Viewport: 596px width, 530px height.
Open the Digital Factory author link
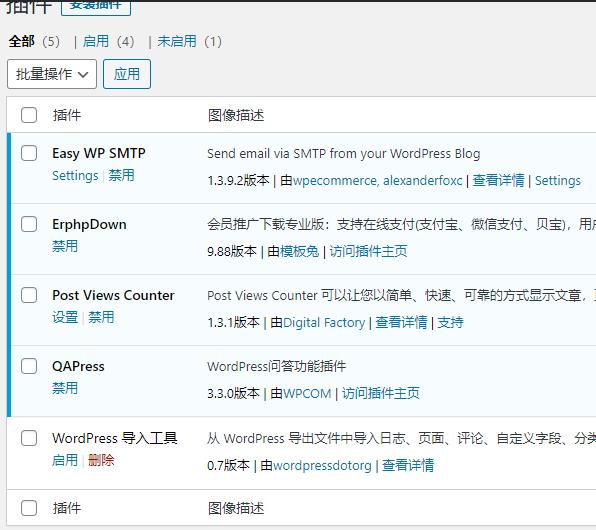click(x=324, y=322)
